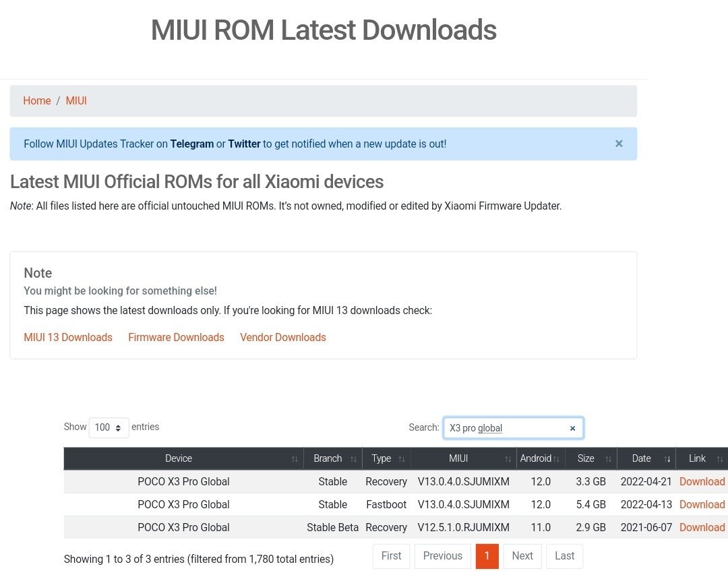
Task: Sort table by Android column
Action: (541, 458)
